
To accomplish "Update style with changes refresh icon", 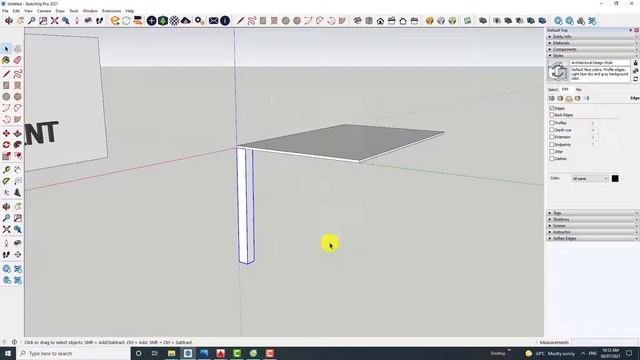I will (636, 79).
